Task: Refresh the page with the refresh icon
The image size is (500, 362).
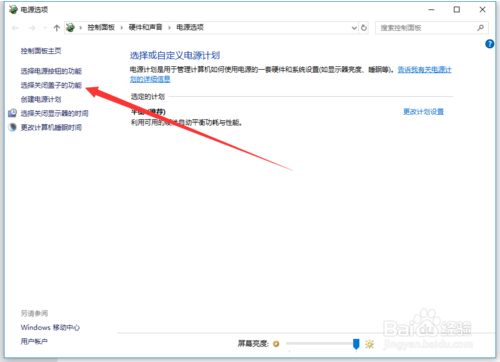Action: pyautogui.click(x=364, y=28)
